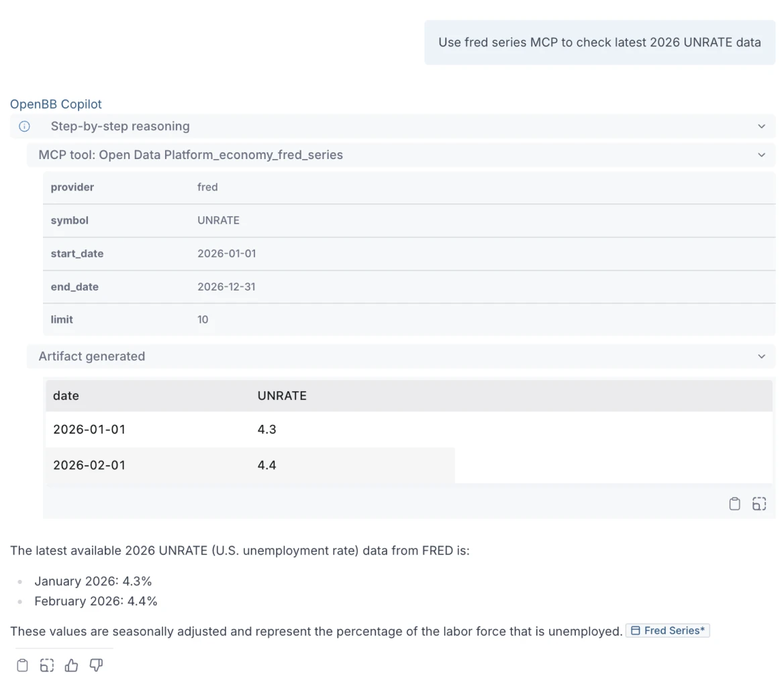Screen dimensions: 784x694
Task: Click the user message bubble about UNRATE data
Action: (x=599, y=42)
